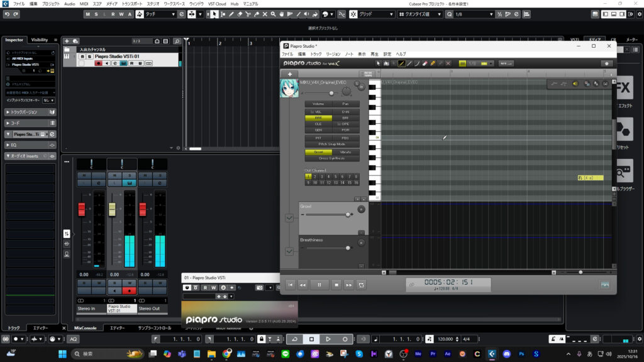Adjust the Growl slider handle

point(348,214)
